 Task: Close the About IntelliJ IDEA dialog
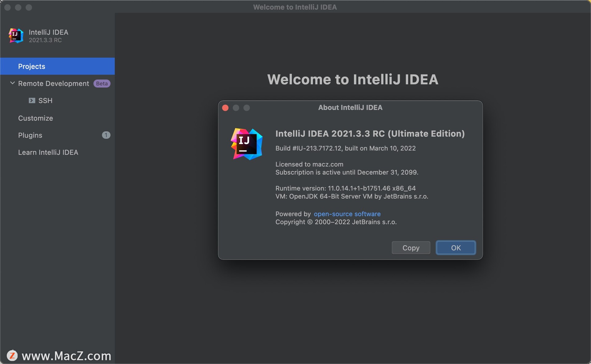coord(225,108)
